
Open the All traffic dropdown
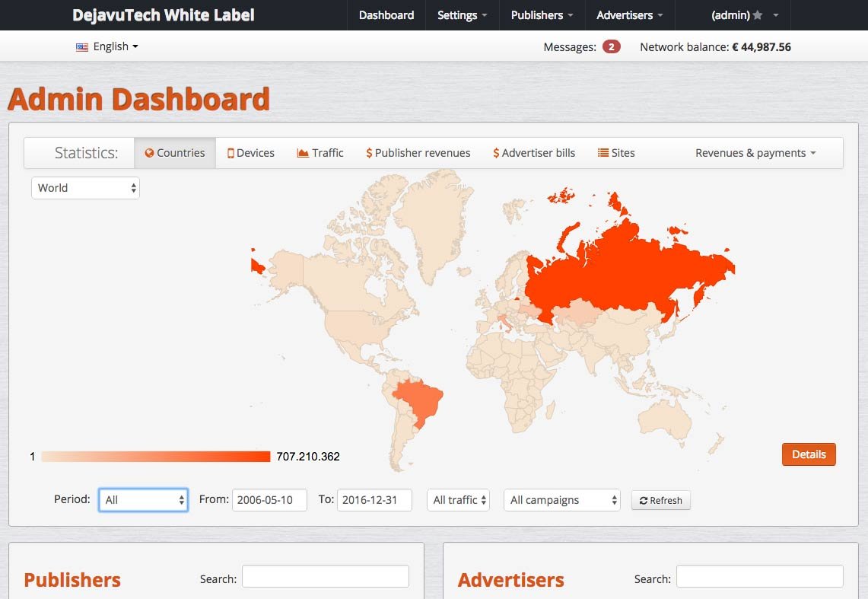click(x=459, y=500)
